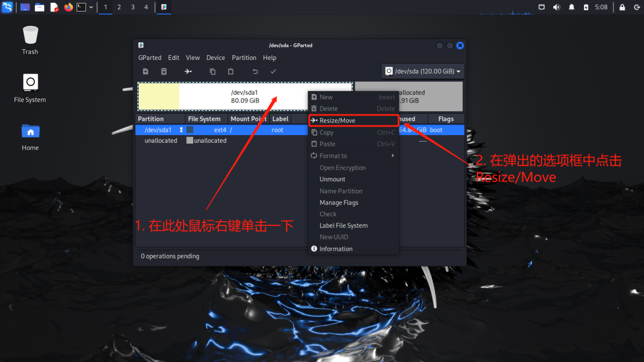Choose Check in the context menu
Viewport: 644px width, 362px height.
[353, 214]
